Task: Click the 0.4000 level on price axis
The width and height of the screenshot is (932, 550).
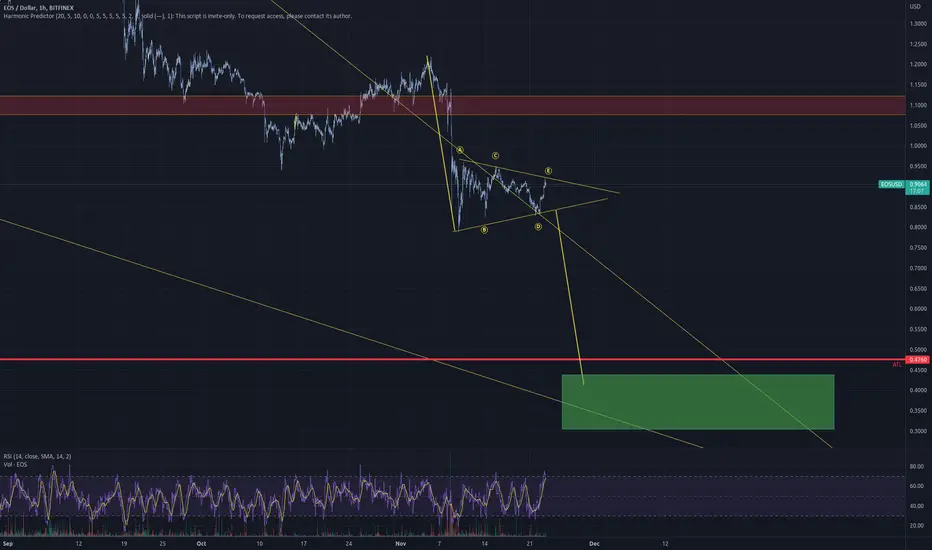Action: coord(918,390)
